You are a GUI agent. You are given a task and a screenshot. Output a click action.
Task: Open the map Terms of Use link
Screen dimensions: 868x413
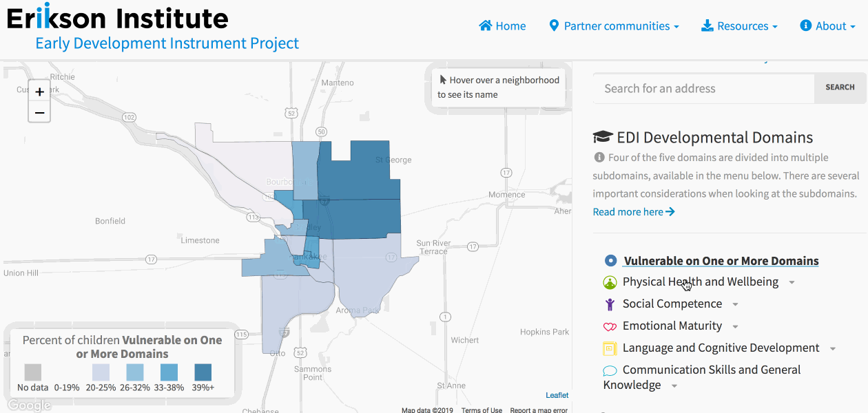pos(482,410)
